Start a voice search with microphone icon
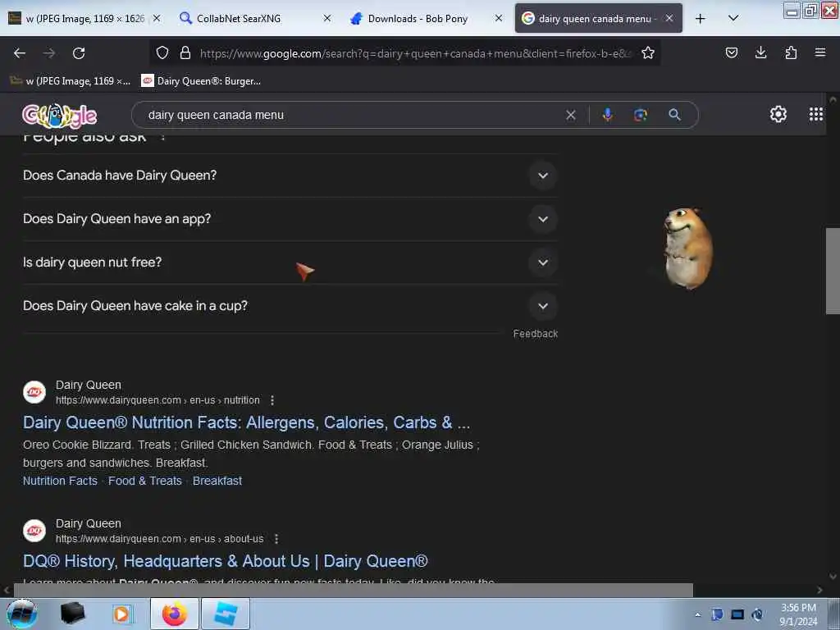 coord(608,115)
